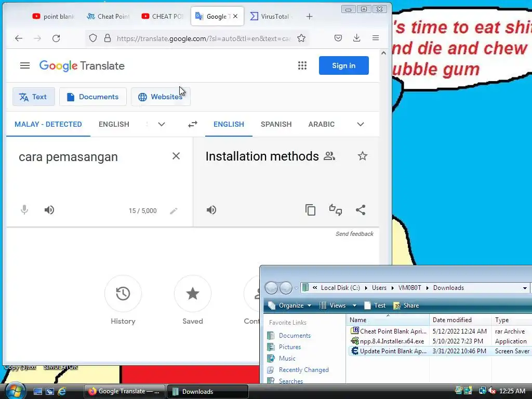532x399 pixels.
Task: Expand more target languages chevron
Action: coord(361,124)
